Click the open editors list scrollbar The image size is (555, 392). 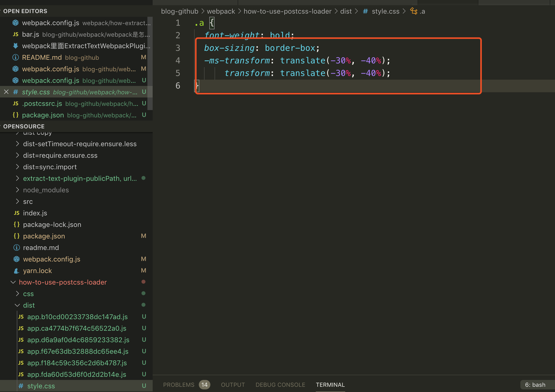click(x=150, y=63)
